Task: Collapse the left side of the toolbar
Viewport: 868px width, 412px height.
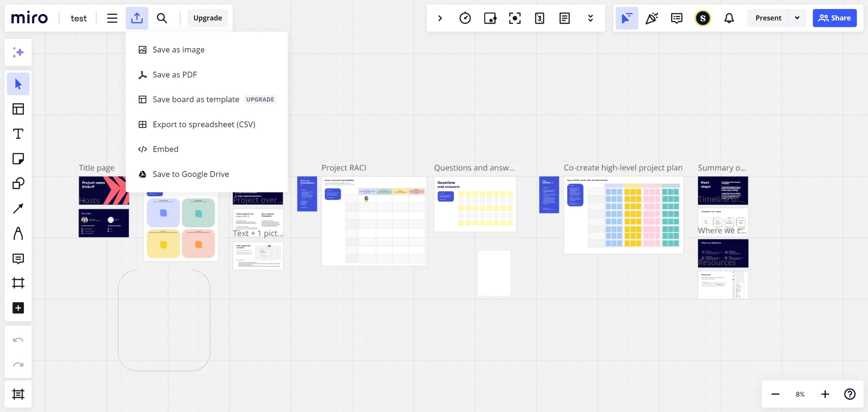Action: click(440, 18)
